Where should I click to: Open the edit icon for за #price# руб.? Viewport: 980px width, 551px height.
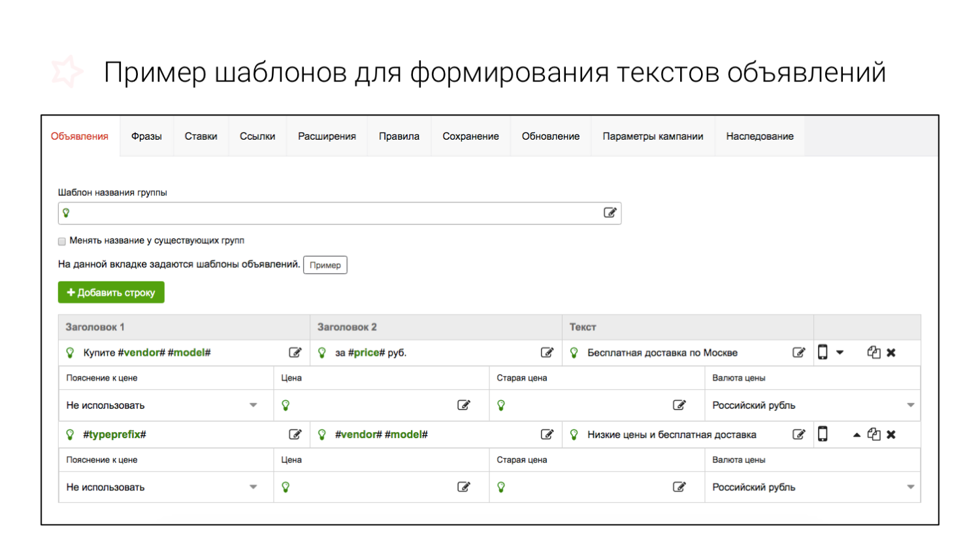point(547,353)
